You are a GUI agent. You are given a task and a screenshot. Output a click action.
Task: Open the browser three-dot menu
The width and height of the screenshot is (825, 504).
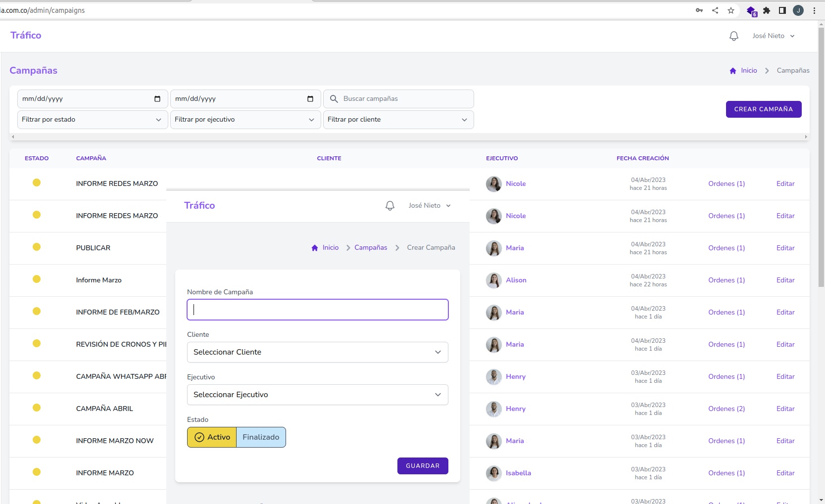tap(814, 10)
